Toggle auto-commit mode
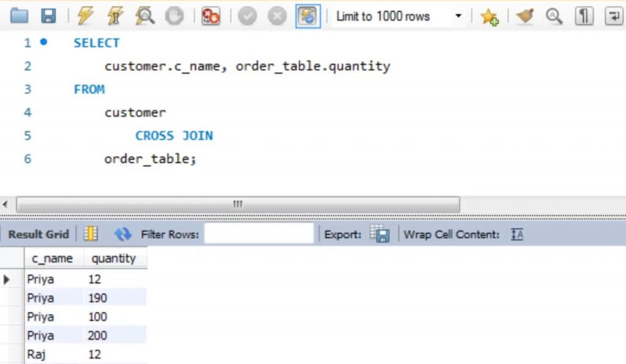The image size is (626, 364). (x=309, y=16)
